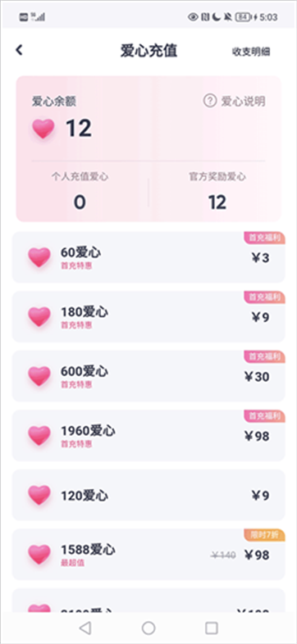Tap the heart icon beside 600爱心

39,376
